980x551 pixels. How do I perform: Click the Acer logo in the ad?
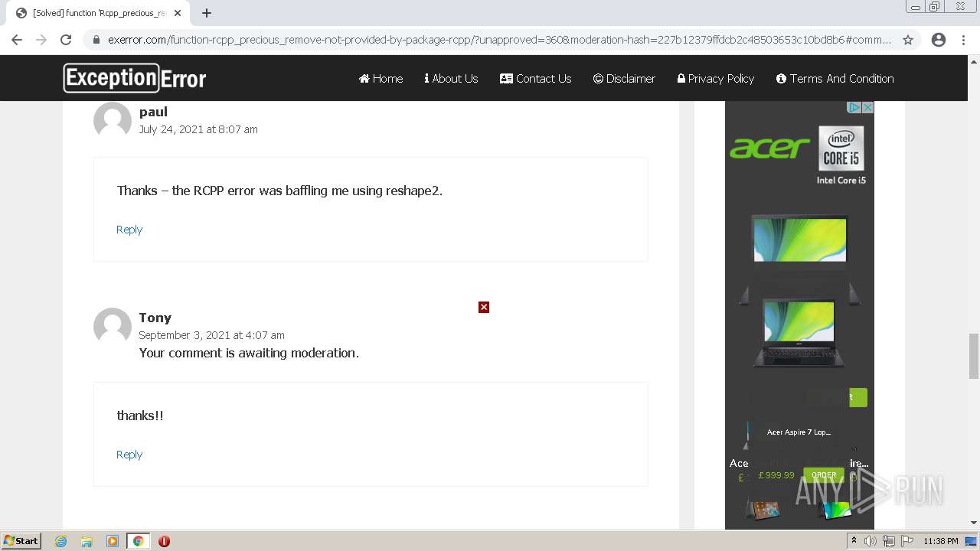(769, 148)
